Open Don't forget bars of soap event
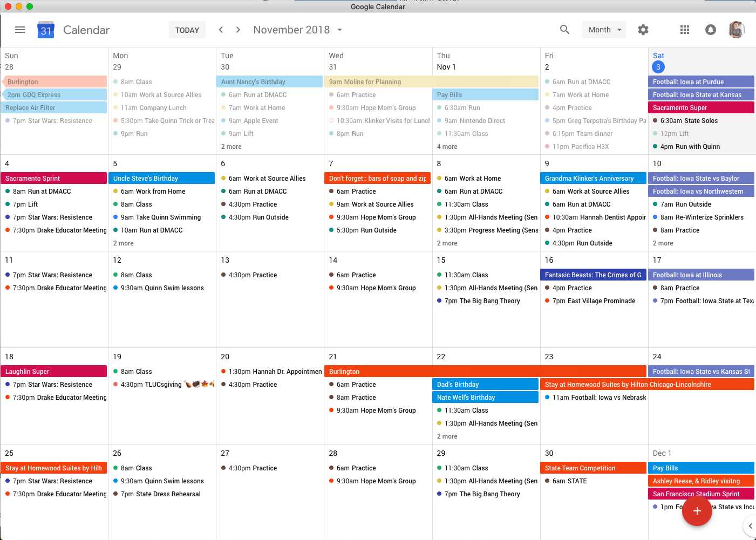Viewport: 756px width, 540px height. pyautogui.click(x=378, y=179)
